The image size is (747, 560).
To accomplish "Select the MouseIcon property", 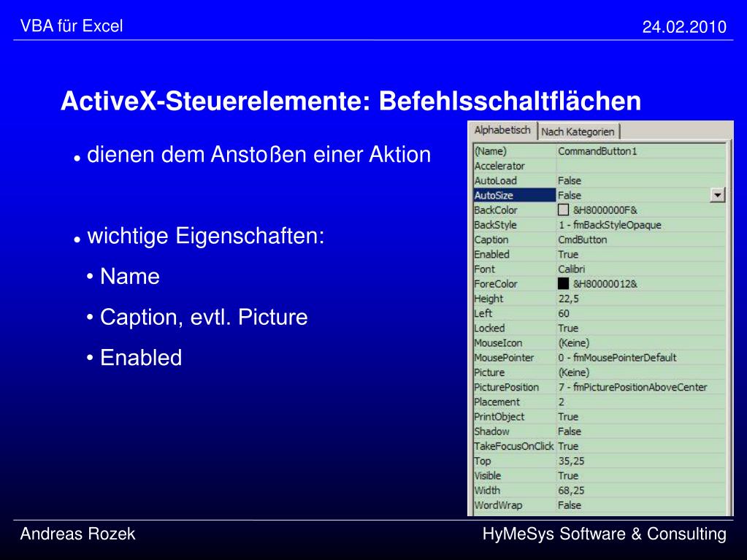I will tap(498, 343).
